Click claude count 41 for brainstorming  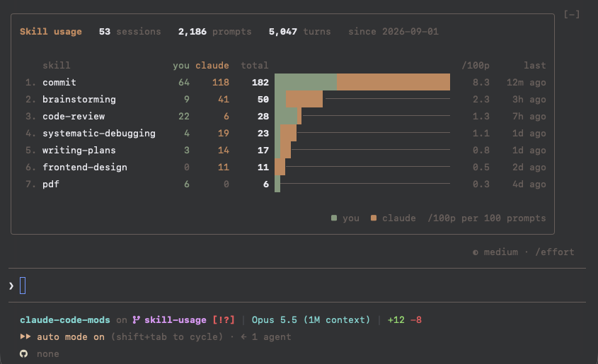[224, 100]
